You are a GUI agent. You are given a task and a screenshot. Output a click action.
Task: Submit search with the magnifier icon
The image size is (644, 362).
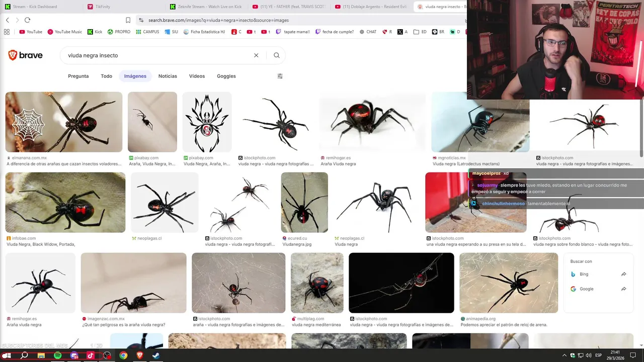[277, 55]
